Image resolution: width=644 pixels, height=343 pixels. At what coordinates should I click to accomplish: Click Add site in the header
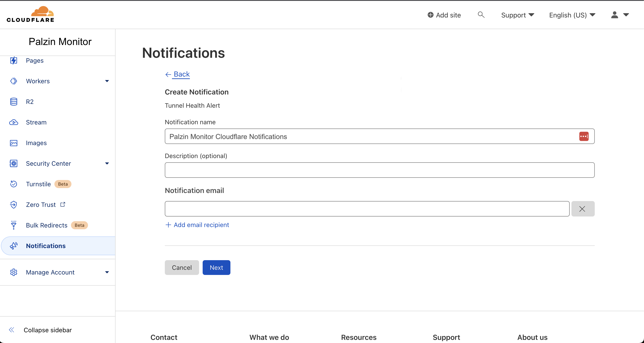(x=444, y=15)
